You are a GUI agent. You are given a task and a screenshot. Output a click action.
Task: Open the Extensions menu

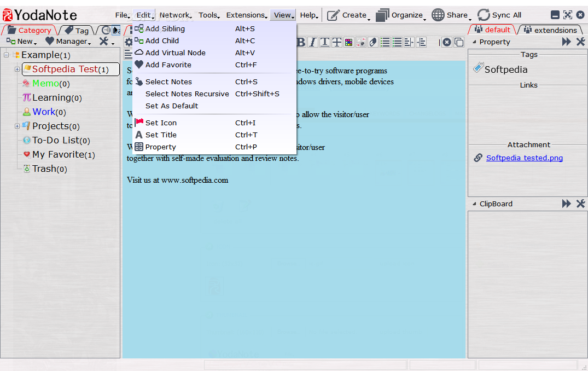[x=246, y=15]
